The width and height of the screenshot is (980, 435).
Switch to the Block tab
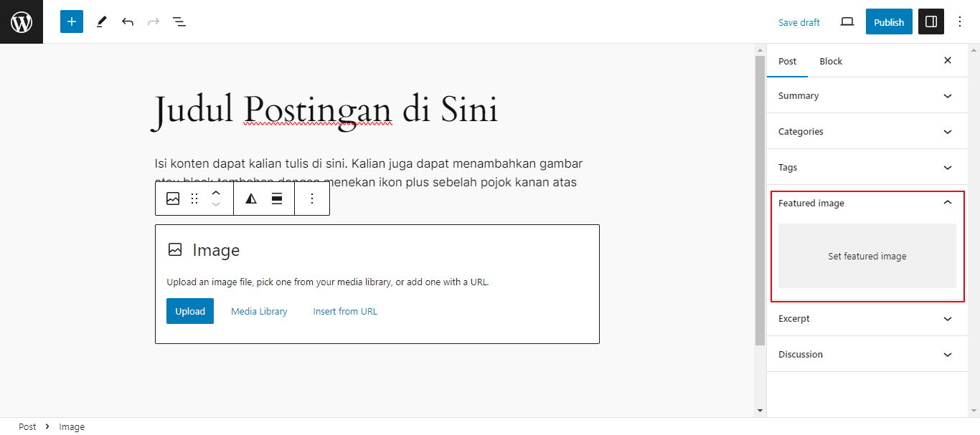point(831,61)
